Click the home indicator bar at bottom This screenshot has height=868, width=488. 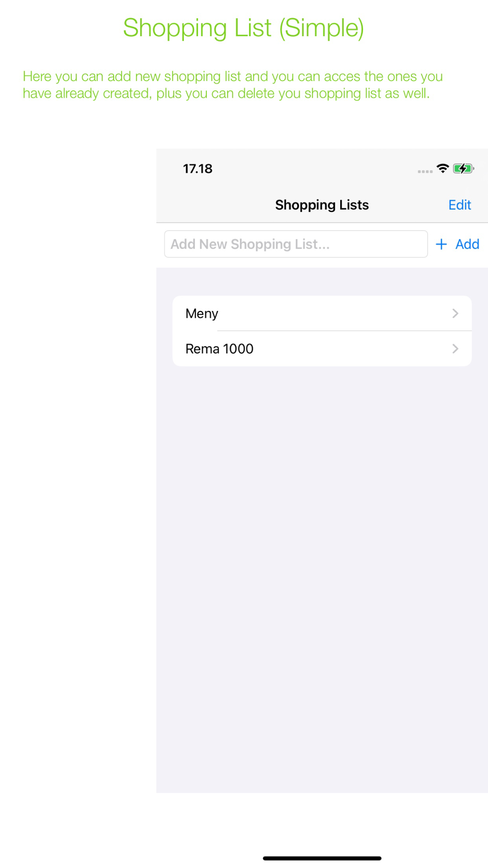[x=322, y=858]
